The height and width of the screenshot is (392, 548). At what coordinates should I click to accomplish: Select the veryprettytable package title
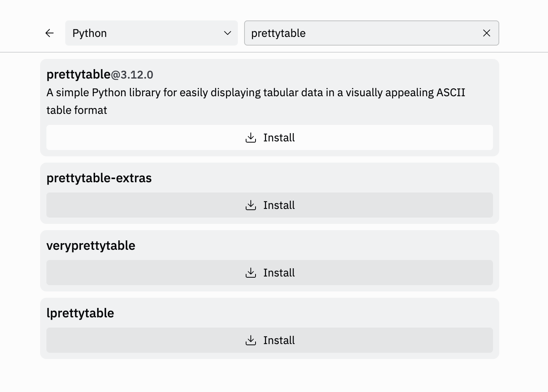(91, 245)
